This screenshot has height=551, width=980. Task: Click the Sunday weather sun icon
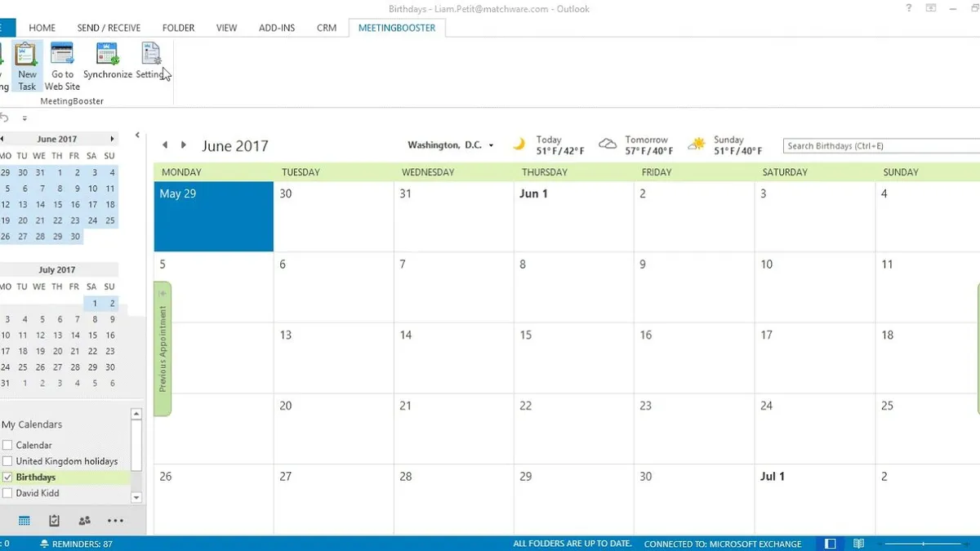pyautogui.click(x=697, y=144)
